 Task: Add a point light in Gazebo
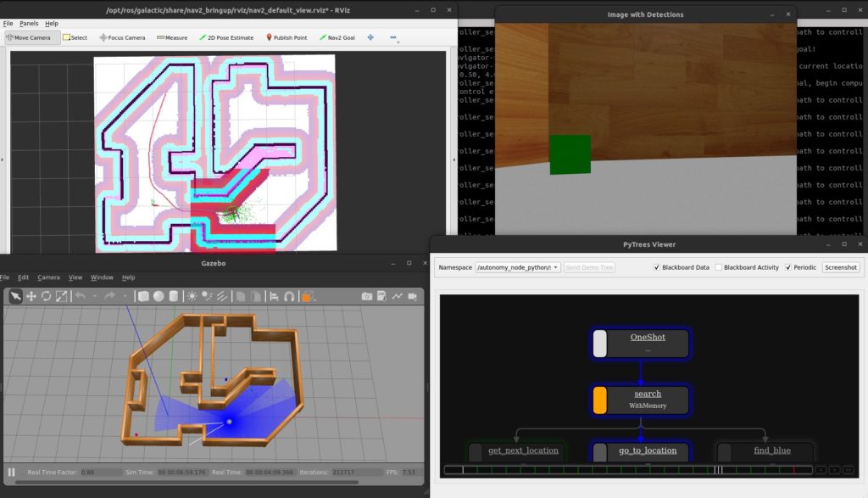pos(192,296)
